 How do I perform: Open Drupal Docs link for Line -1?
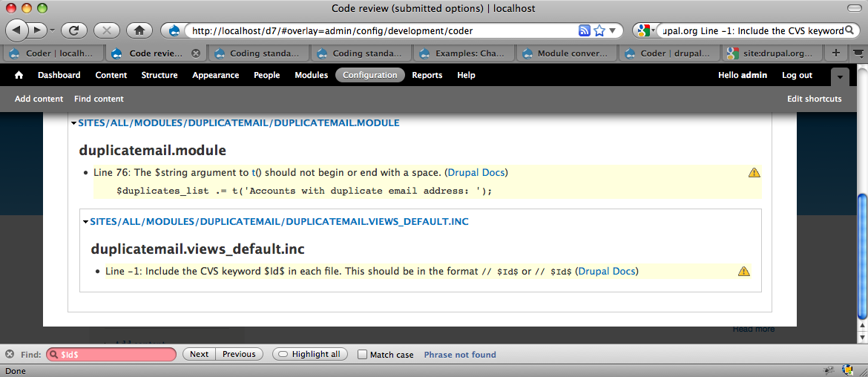tap(608, 272)
